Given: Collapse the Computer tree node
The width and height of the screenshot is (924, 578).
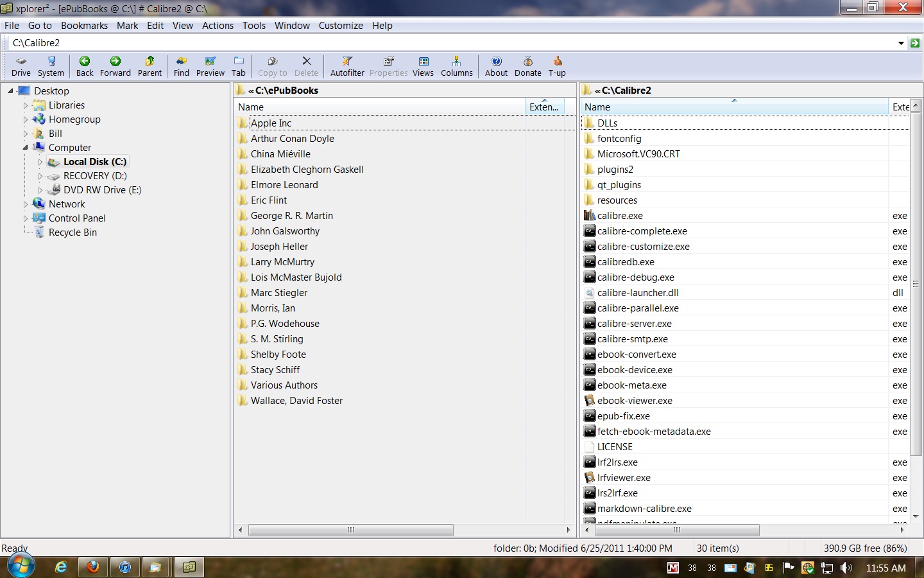Looking at the screenshot, I should (26, 148).
